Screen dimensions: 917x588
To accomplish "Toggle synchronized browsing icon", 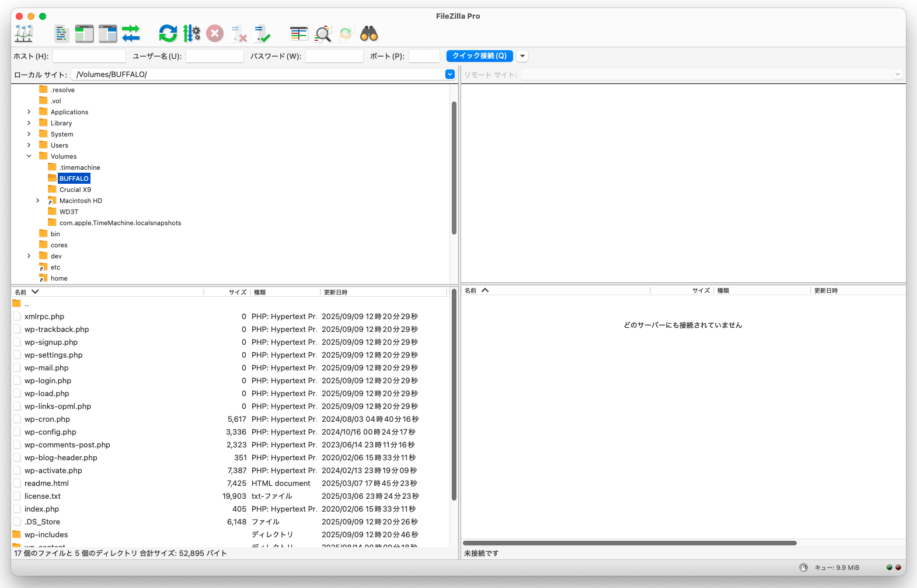I will point(346,34).
